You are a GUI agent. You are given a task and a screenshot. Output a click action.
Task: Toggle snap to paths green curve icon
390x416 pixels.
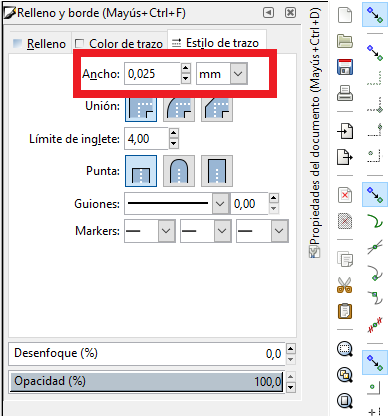click(x=375, y=221)
